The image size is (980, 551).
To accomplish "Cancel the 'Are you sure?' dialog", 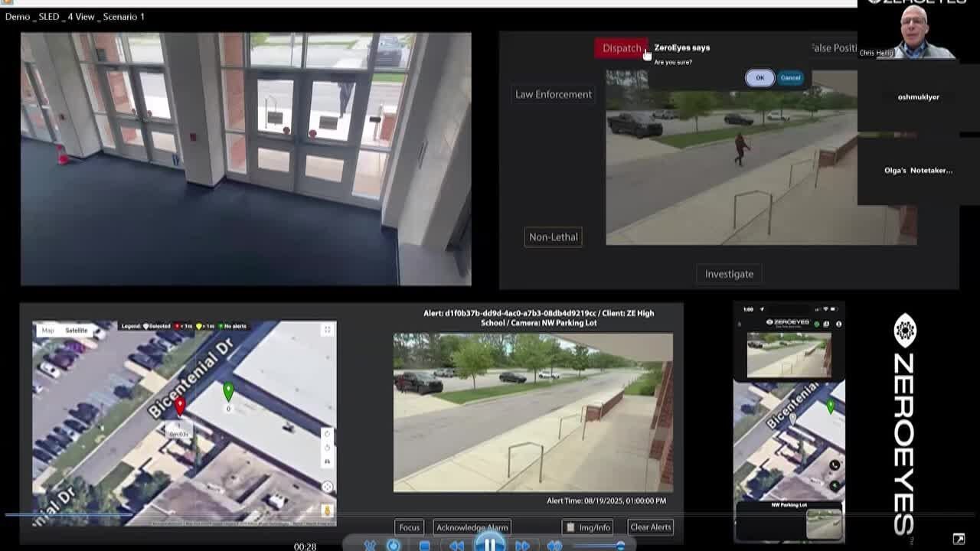I will point(790,77).
